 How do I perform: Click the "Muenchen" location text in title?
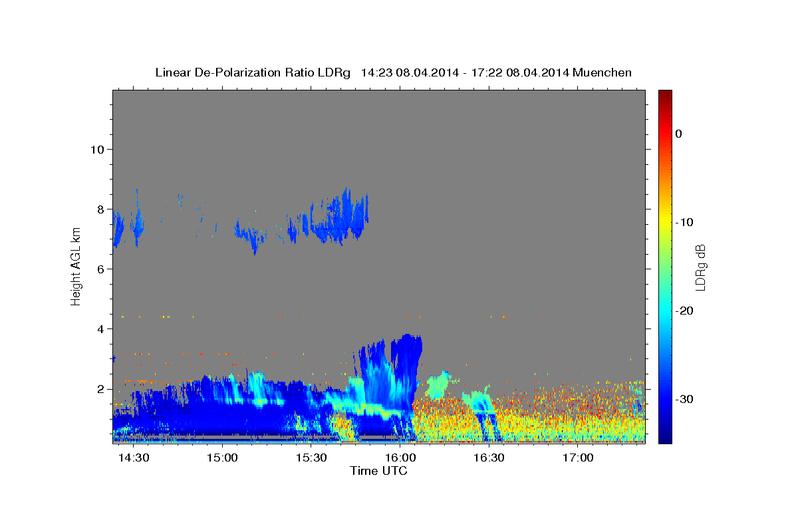(x=601, y=72)
